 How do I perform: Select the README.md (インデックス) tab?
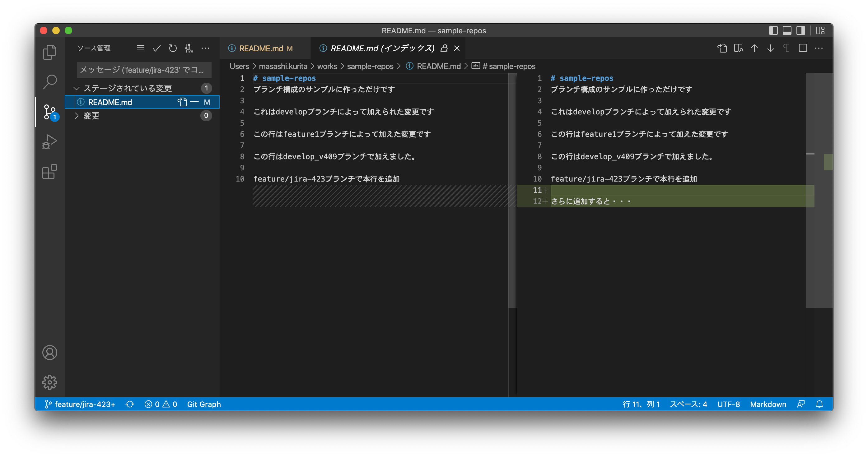pyautogui.click(x=382, y=48)
